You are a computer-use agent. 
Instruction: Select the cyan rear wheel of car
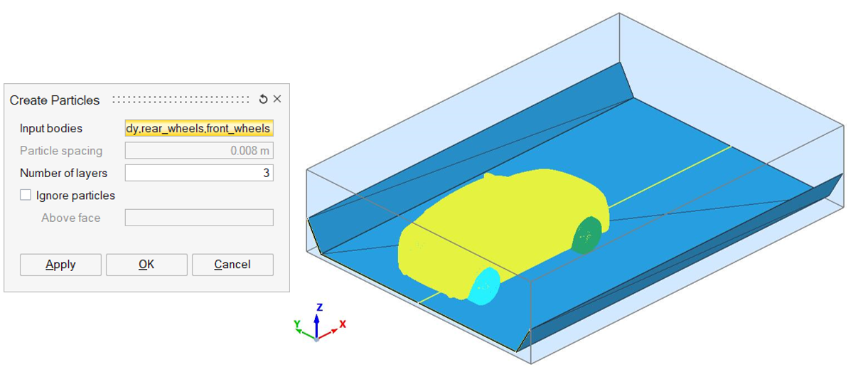[x=484, y=285]
